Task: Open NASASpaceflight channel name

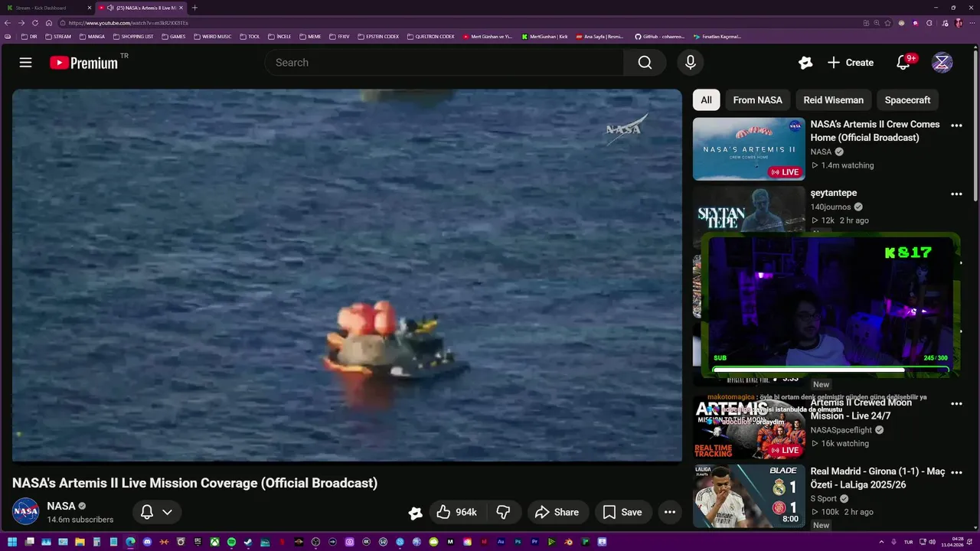Action: (841, 430)
